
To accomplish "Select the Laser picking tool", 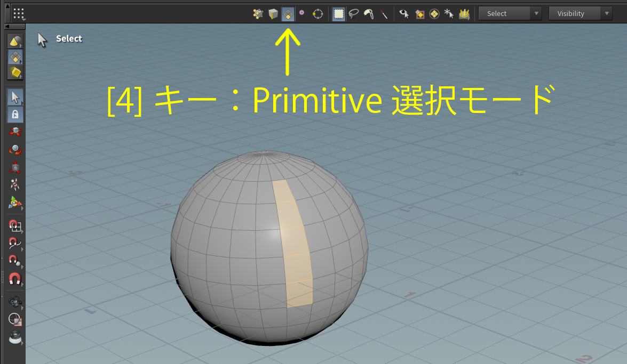I will (x=384, y=14).
